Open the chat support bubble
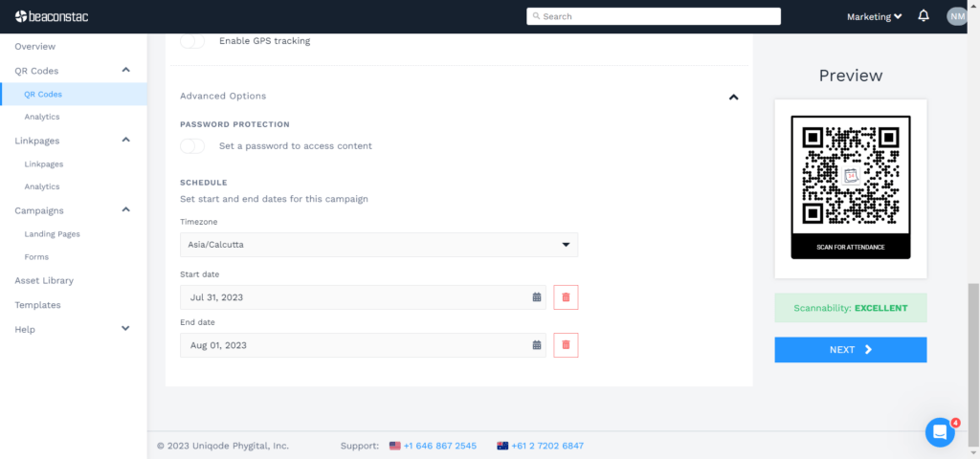The image size is (980, 459). click(x=940, y=432)
